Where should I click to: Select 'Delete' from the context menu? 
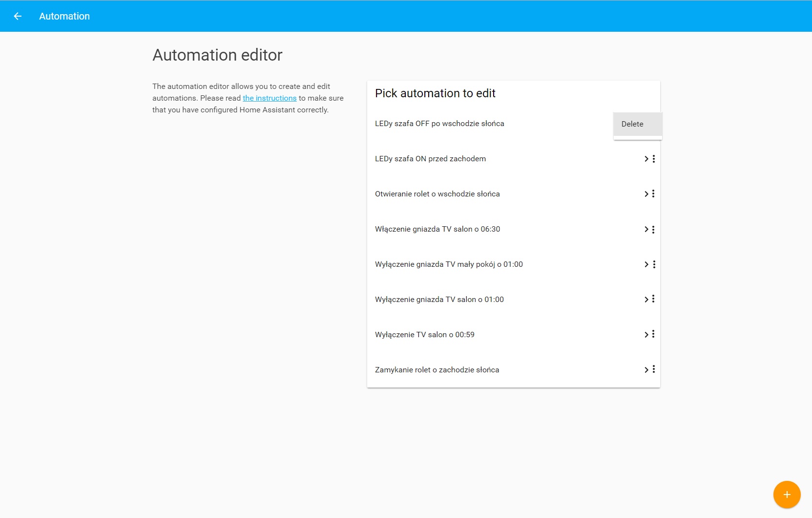(x=632, y=124)
